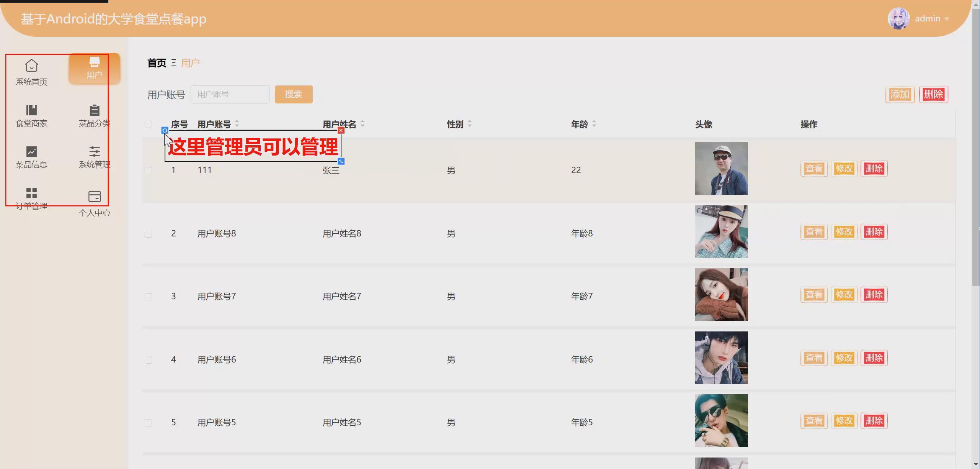Go to 首页 in the breadcrumb
The height and width of the screenshot is (469, 980).
pyautogui.click(x=157, y=63)
